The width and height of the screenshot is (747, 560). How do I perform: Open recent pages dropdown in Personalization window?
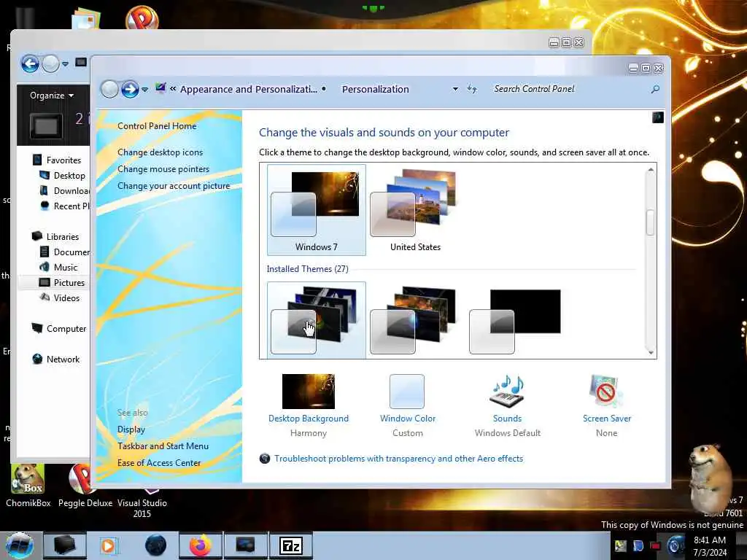tap(145, 90)
